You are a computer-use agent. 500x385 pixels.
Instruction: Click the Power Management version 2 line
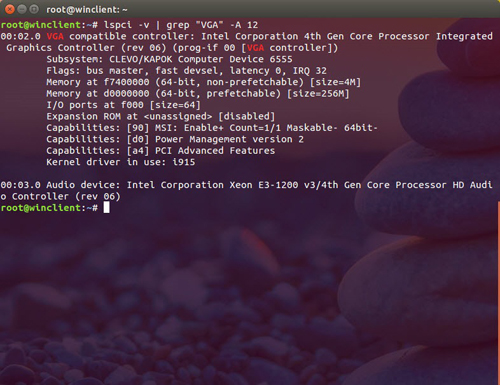(x=175, y=139)
